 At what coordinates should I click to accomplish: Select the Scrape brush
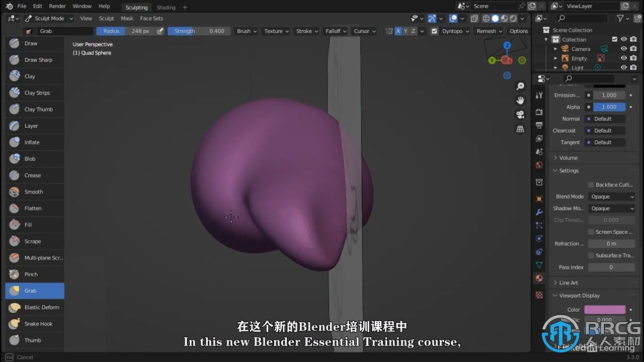point(35,241)
